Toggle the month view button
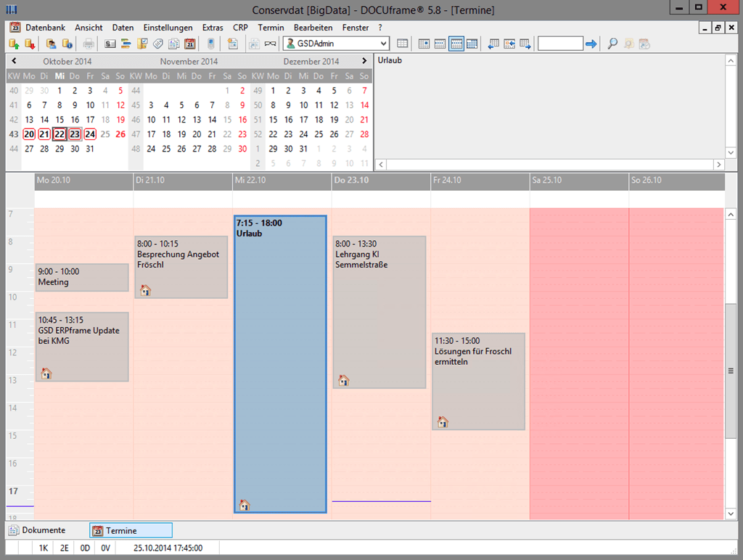 (x=472, y=44)
